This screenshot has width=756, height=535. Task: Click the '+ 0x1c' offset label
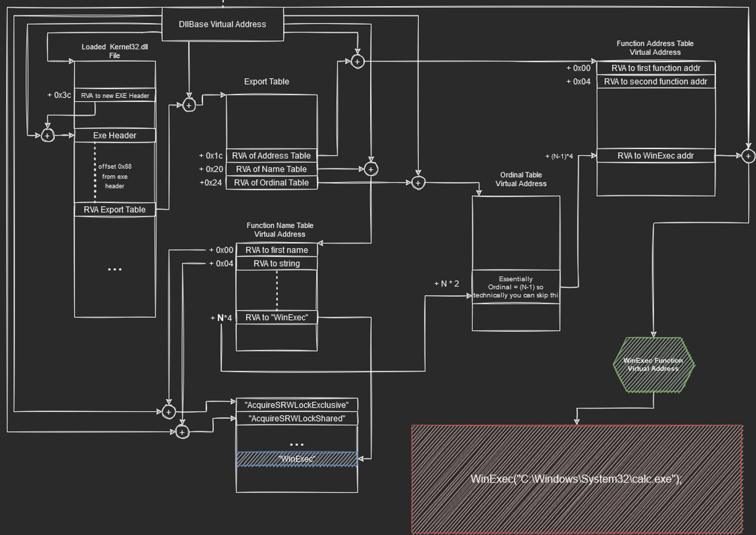(x=211, y=156)
